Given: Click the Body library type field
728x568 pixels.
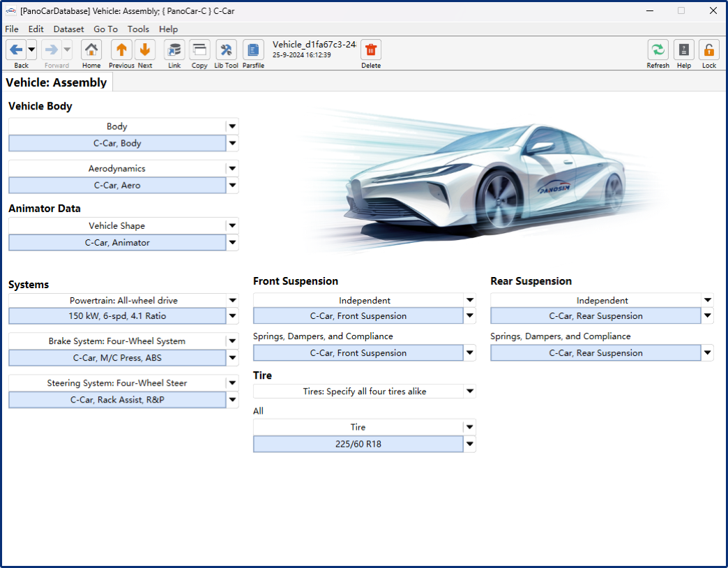Looking at the screenshot, I should pos(117,126).
